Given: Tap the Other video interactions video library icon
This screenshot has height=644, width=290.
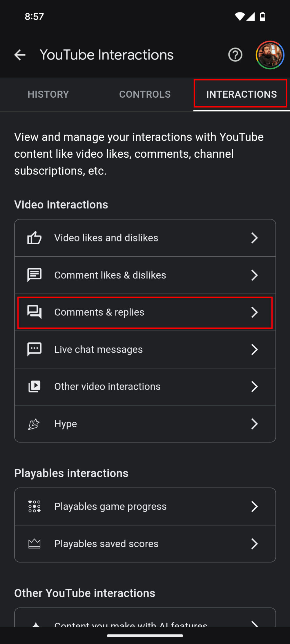Looking at the screenshot, I should coord(34,386).
